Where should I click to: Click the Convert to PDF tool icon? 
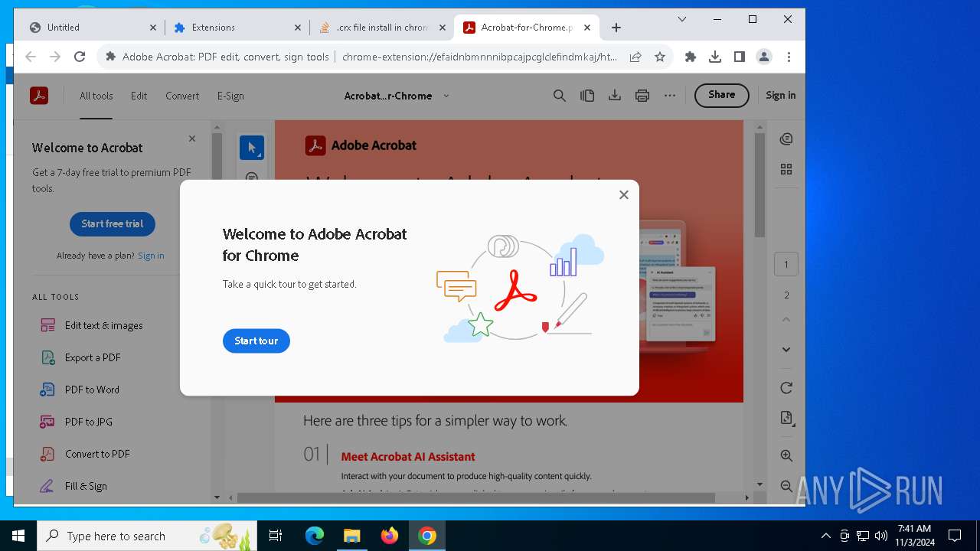click(x=48, y=454)
